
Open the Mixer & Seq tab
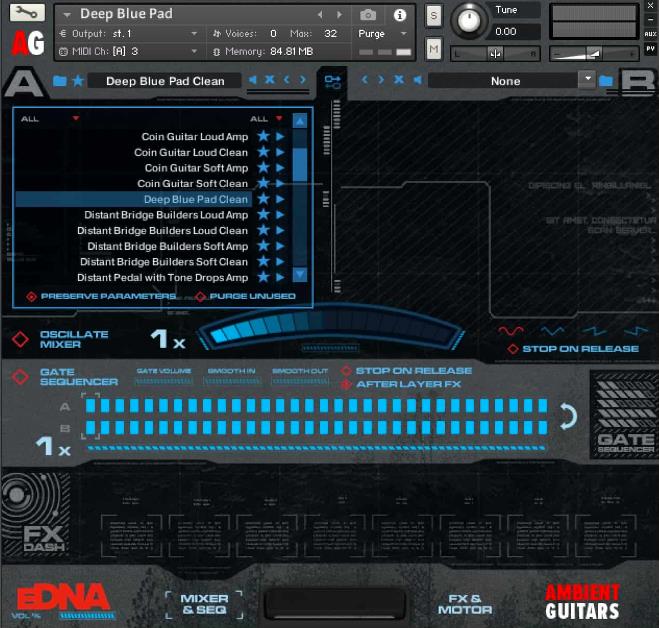coord(204,604)
